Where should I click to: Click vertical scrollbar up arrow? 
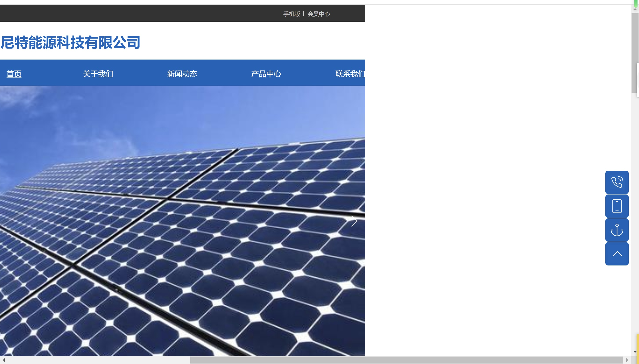click(635, 9)
